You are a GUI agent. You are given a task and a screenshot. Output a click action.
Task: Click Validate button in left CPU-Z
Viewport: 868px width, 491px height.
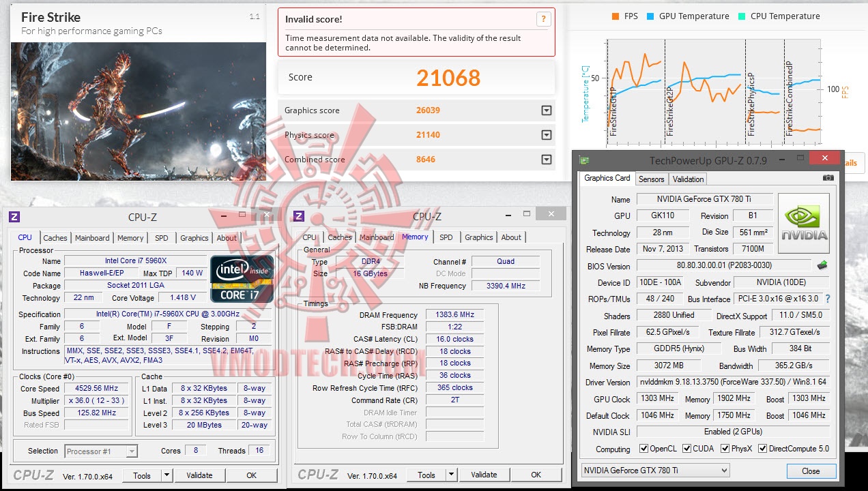pyautogui.click(x=199, y=475)
